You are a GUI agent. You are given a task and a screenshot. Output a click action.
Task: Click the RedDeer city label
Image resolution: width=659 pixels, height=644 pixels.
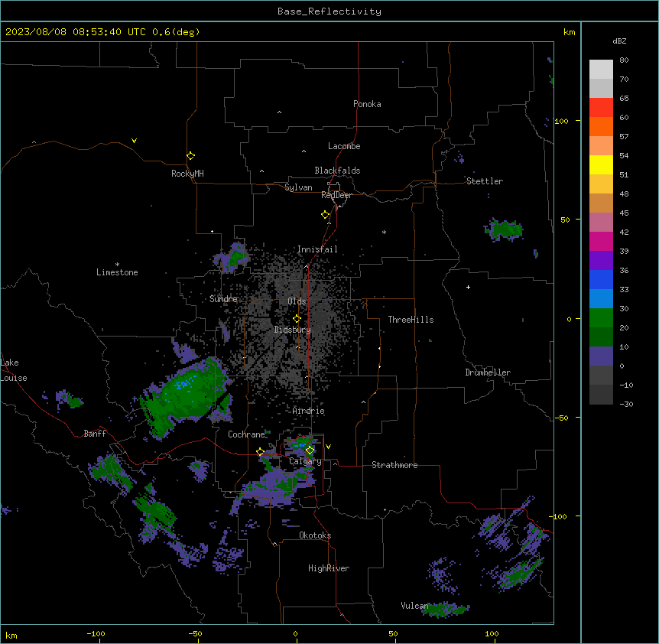coord(336,195)
